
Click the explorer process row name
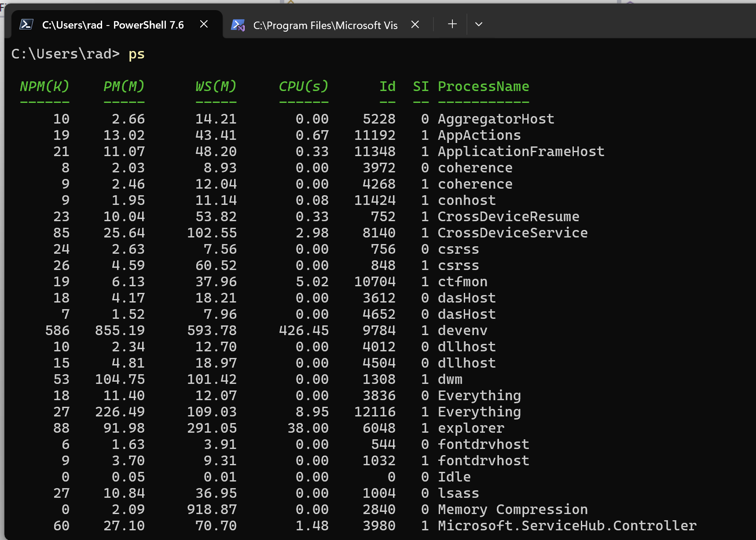471,428
